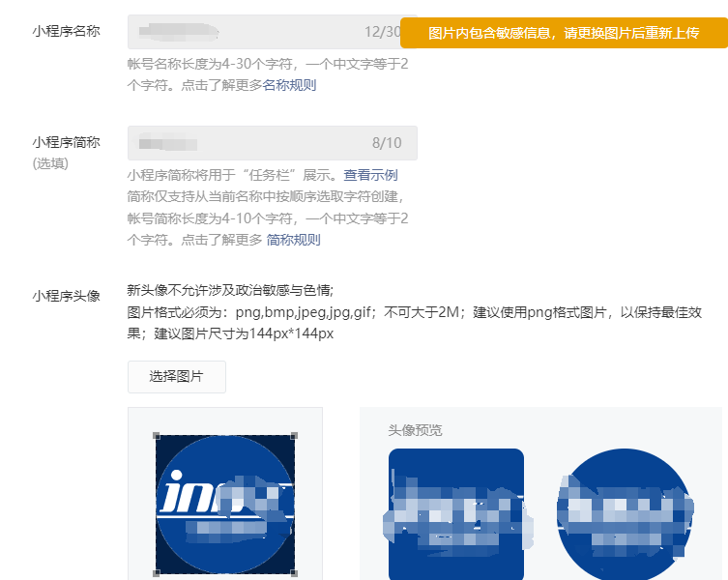The height and width of the screenshot is (580, 728).
Task: Open the 简称规则 link
Action: [294, 240]
